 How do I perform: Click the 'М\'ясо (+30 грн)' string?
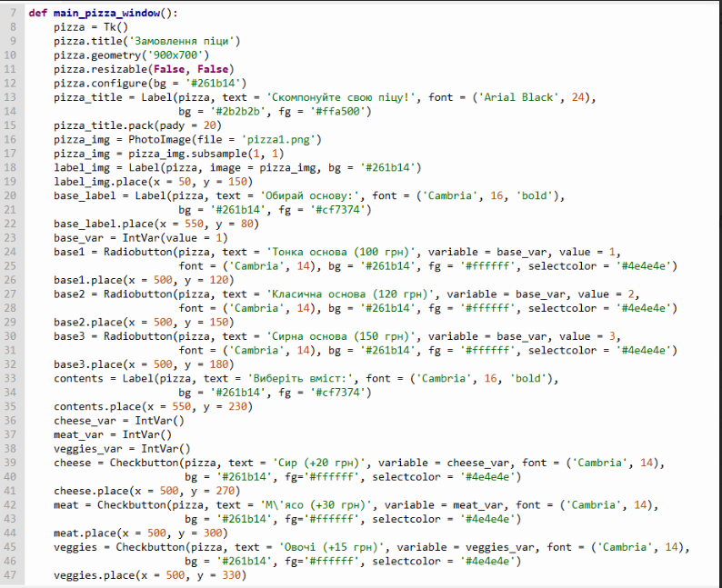[x=316, y=505]
